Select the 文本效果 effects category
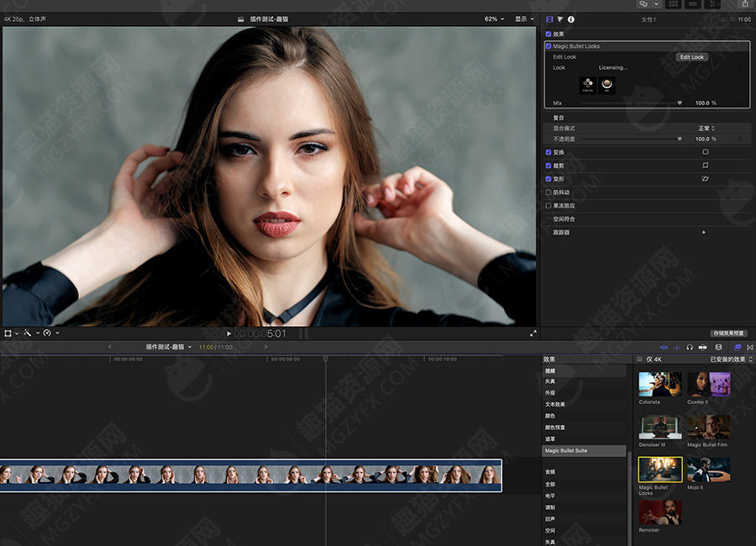Screen dimensions: 756x546 (x=554, y=404)
